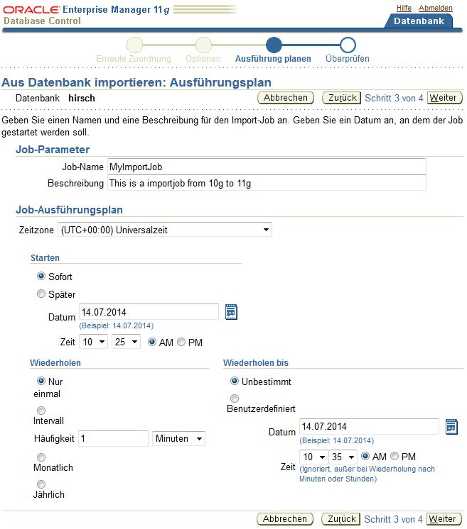This screenshot has width=467, height=529.
Task: Click top Zurück button
Action: coord(342,98)
